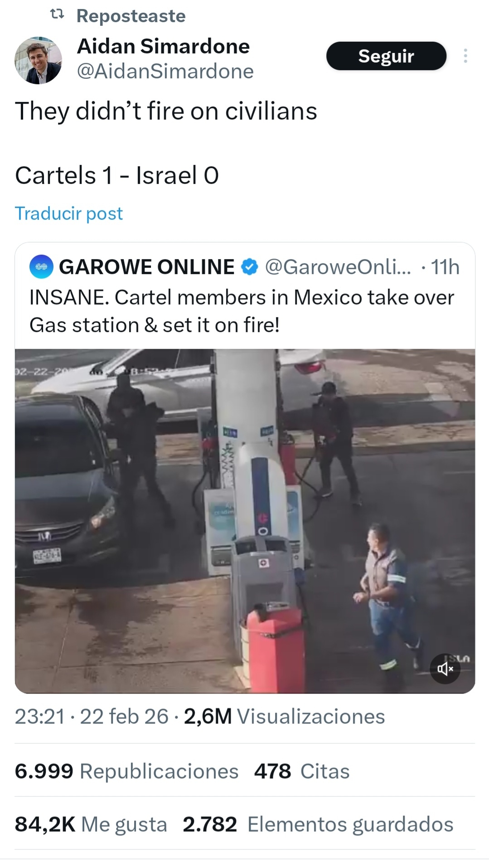The width and height of the screenshot is (489, 868).
Task: Tap the repost arrows icon beside Reposteaste
Action: [x=57, y=15]
